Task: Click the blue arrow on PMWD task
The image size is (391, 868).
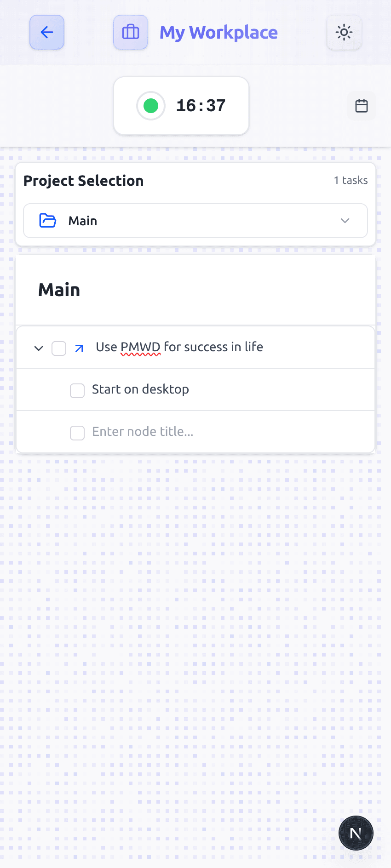Action: click(x=79, y=348)
